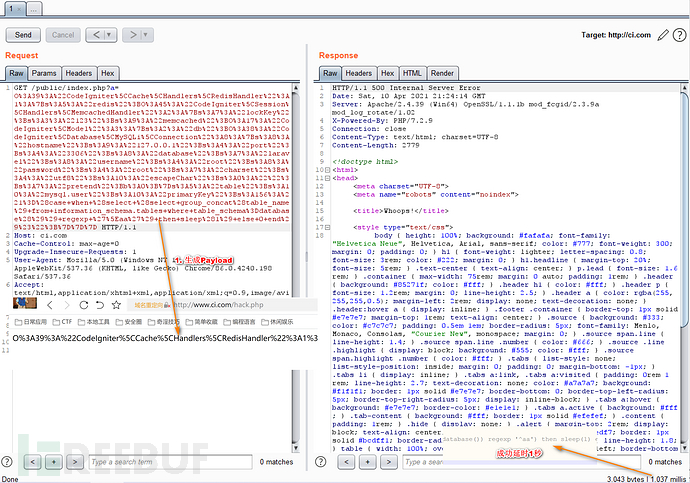The image size is (690, 483).
Task: Click in the request search field
Action: pos(170,462)
